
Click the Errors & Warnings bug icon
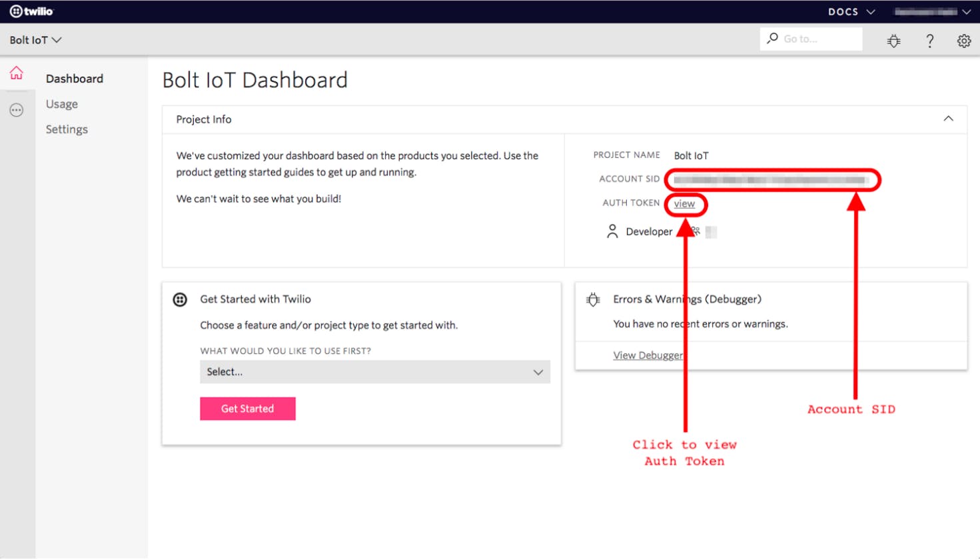pos(593,299)
